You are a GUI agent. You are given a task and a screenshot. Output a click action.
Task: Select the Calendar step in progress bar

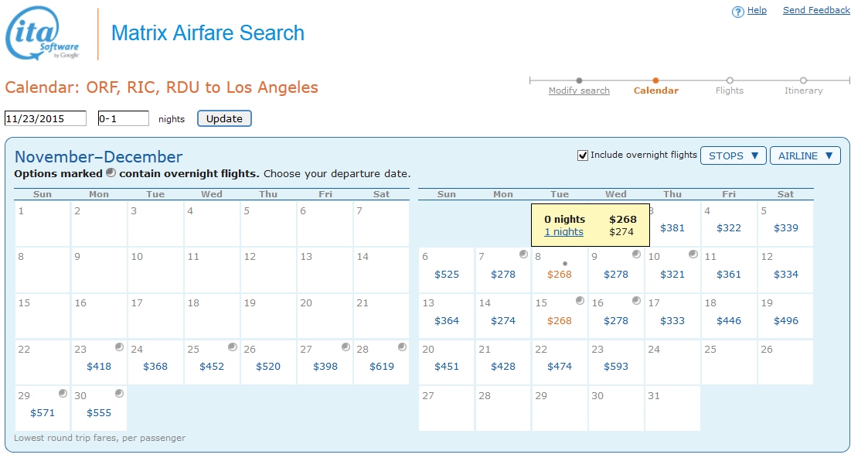(x=655, y=91)
